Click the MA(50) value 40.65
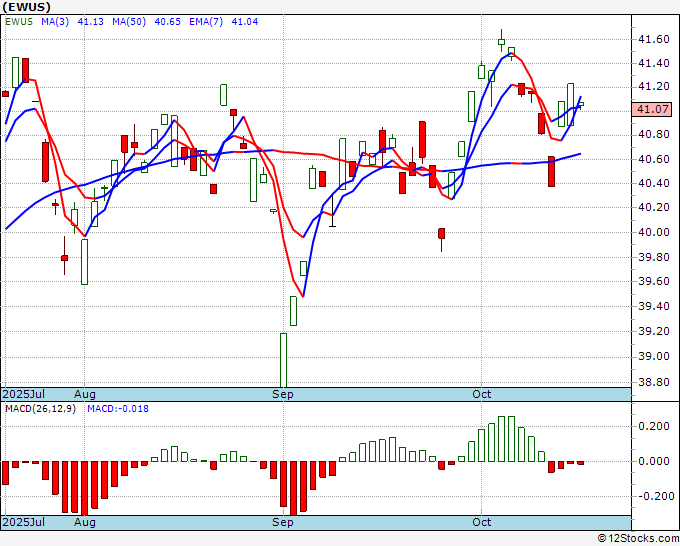The width and height of the screenshot is (680, 546). point(167,21)
